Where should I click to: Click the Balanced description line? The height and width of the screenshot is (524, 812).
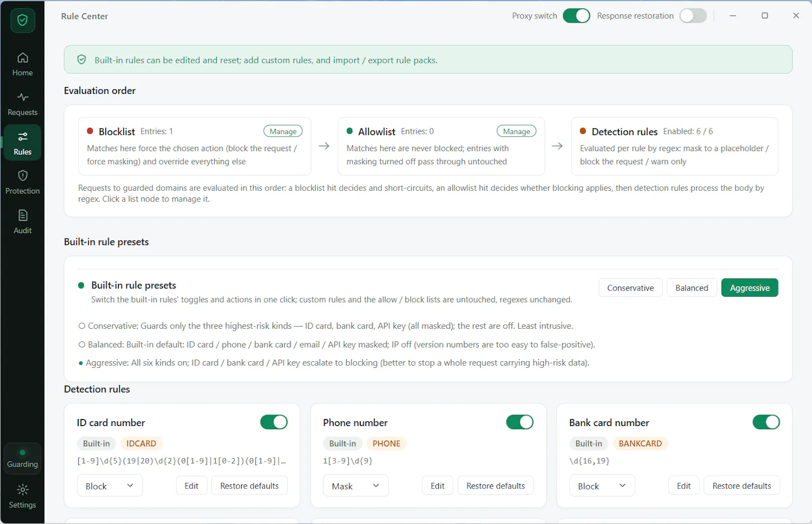point(336,344)
